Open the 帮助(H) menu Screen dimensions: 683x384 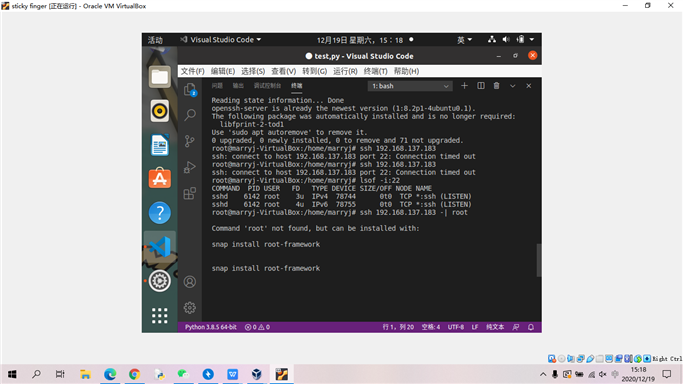click(406, 71)
